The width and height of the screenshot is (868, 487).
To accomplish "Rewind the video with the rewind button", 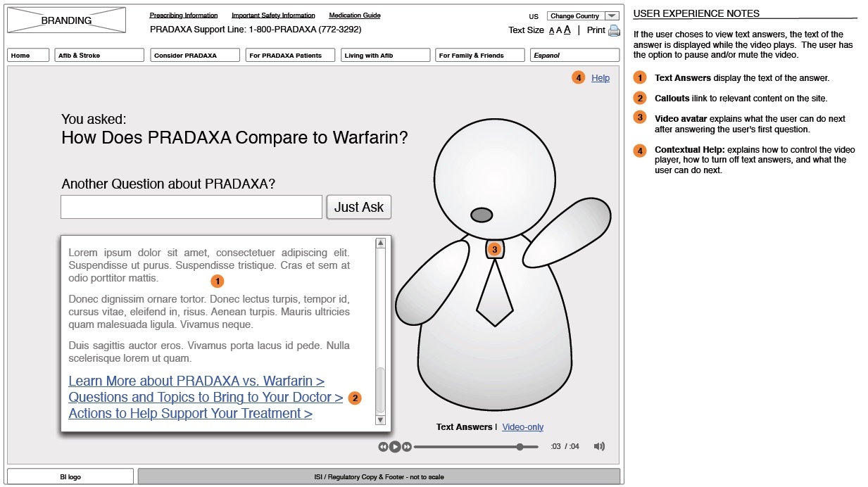I will [383, 446].
